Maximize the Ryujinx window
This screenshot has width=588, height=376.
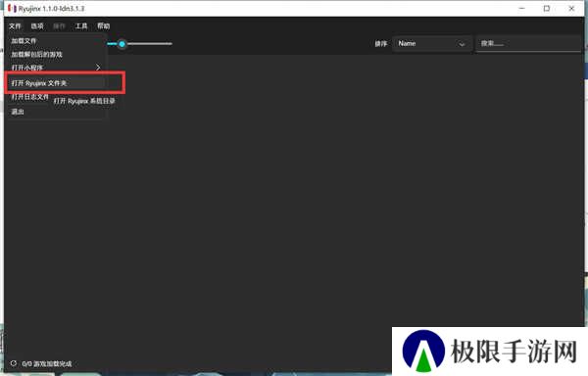tap(547, 8)
